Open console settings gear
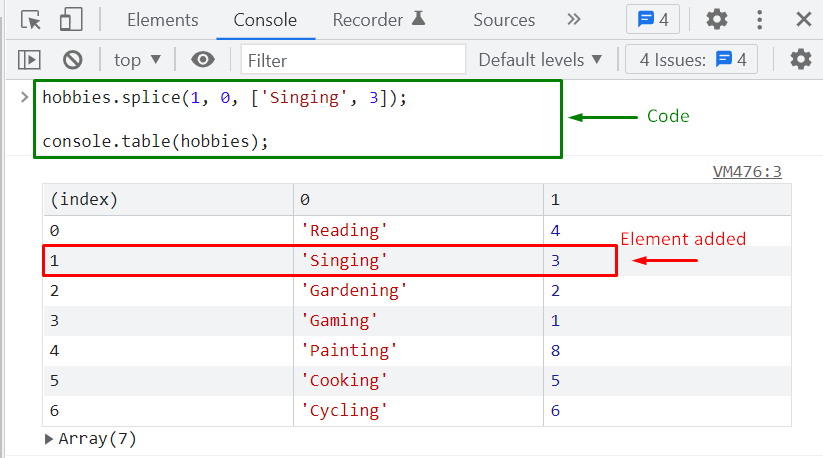Viewport: 823px width, 458px height. (800, 60)
